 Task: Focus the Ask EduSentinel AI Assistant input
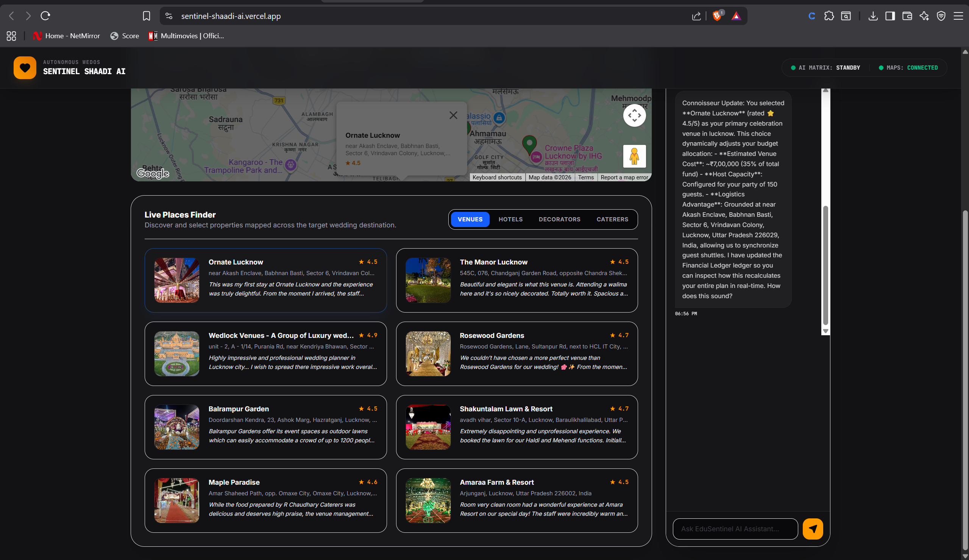(735, 529)
